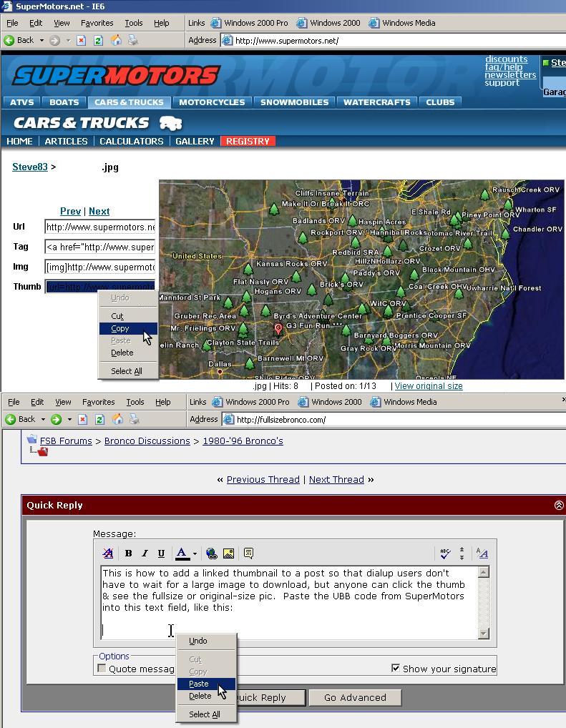Open Back history dropdown in SuperMotors window
The image size is (566, 728).
pos(42,40)
